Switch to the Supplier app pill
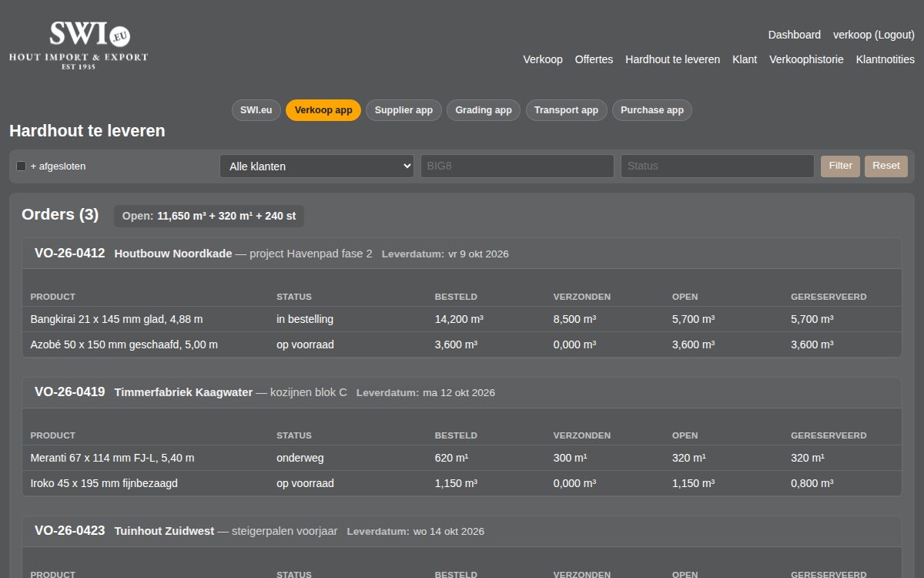 pos(403,110)
